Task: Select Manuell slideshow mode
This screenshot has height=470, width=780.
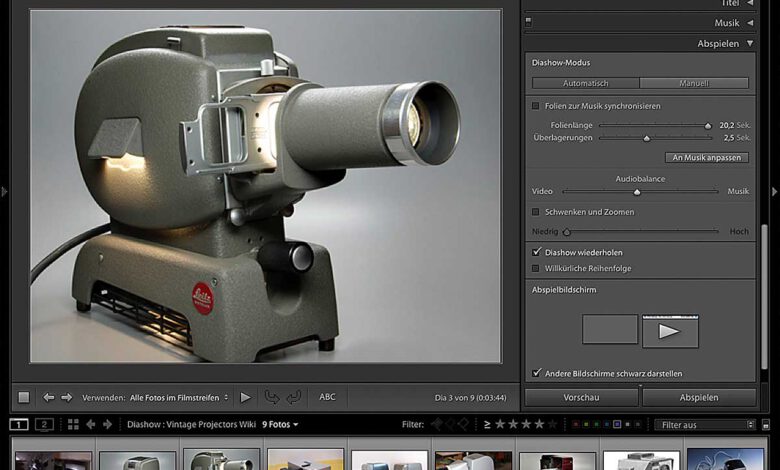Action: 694,83
